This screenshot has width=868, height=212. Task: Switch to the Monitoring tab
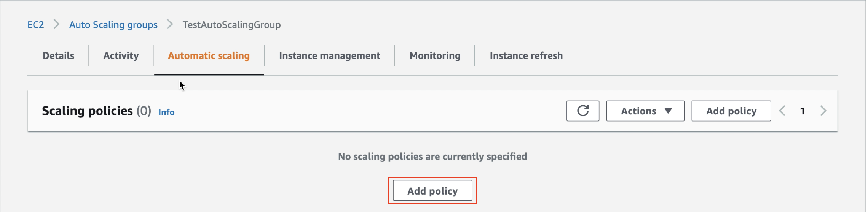point(435,56)
